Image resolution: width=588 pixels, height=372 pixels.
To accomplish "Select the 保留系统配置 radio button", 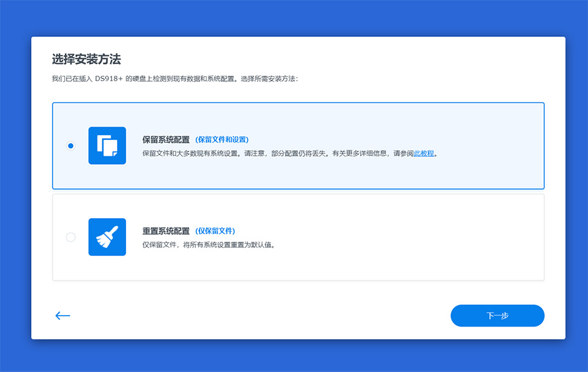I will [x=71, y=146].
